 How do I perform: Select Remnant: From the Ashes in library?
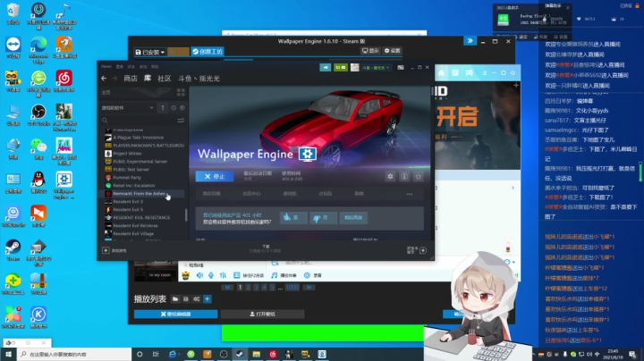[140, 194]
